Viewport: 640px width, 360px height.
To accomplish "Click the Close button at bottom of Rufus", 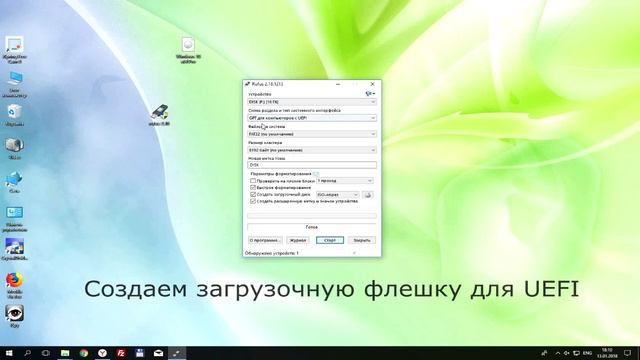I will 362,240.
